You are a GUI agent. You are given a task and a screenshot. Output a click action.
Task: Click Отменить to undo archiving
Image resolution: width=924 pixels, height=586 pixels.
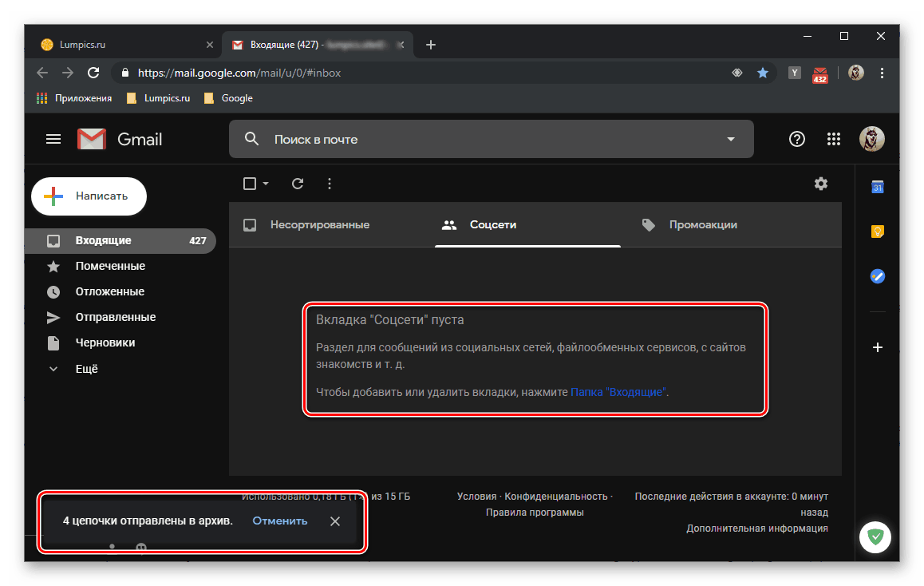(280, 521)
